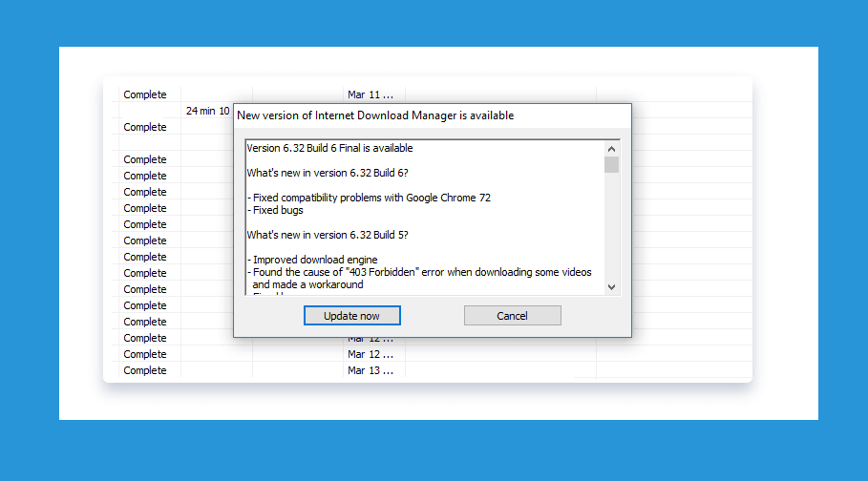Viewport: 868px width, 481px height.
Task: Click the 'Fixed bugs' line under Build 6
Action: tap(275, 210)
